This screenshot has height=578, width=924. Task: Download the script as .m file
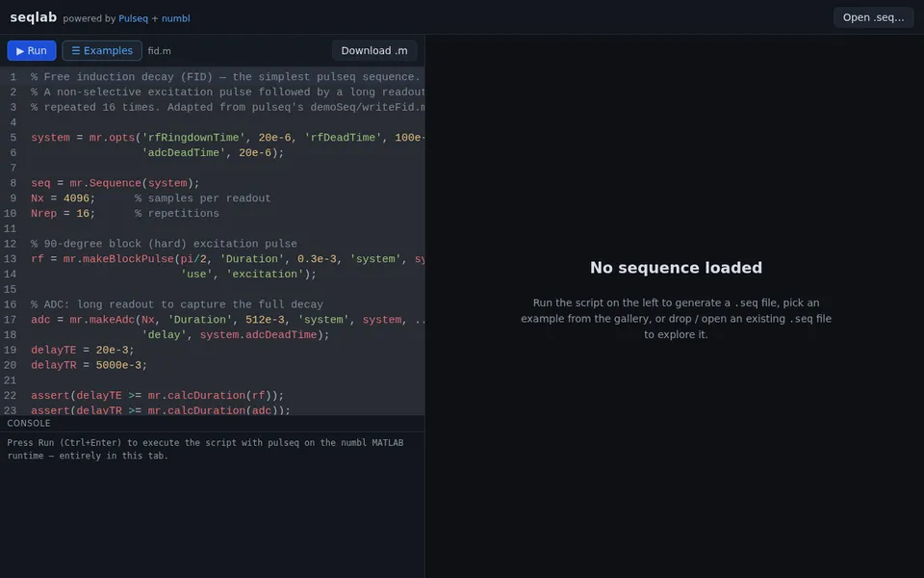[x=374, y=51]
